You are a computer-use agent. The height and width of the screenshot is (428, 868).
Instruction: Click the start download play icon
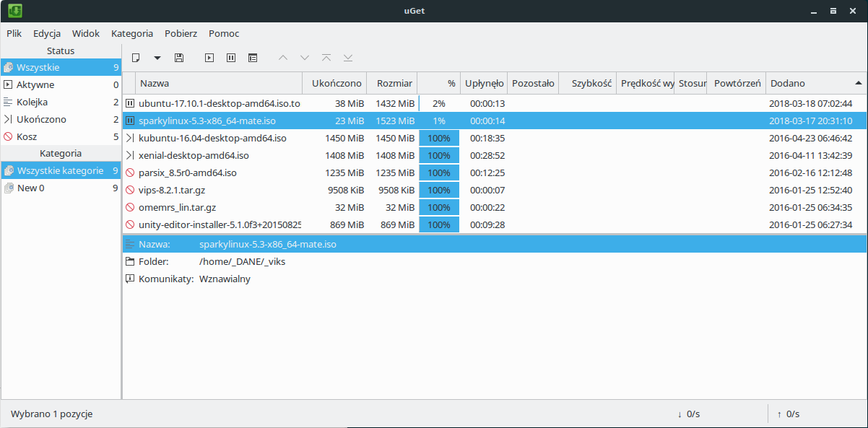209,57
